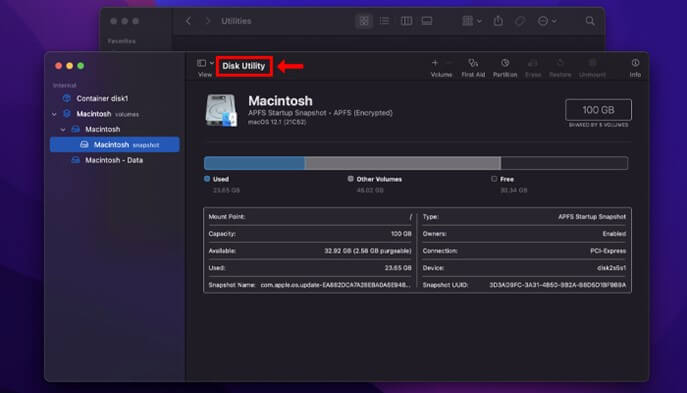Click the gray Other Volumes legend swatch
The width and height of the screenshot is (687, 393).
(x=351, y=179)
